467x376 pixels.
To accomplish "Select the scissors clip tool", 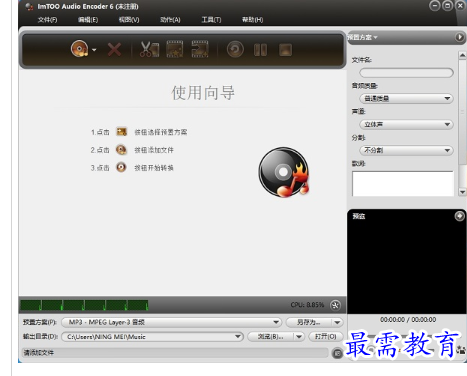I will point(149,50).
